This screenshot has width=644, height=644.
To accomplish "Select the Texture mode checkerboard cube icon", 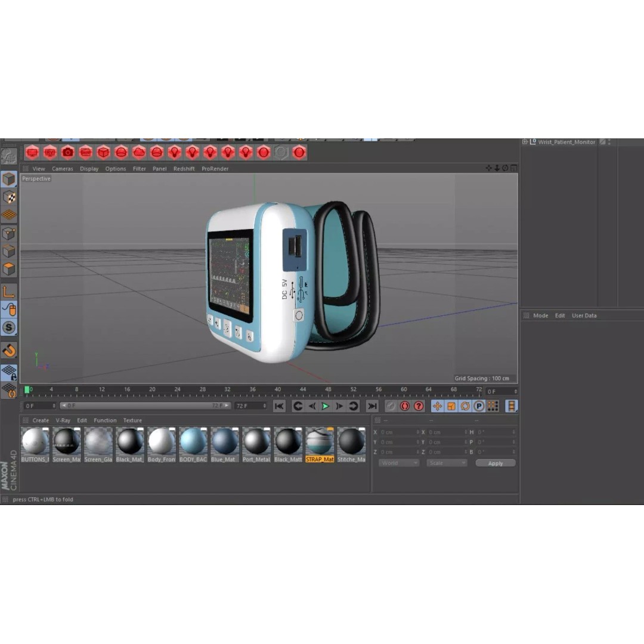I will tap(9, 197).
